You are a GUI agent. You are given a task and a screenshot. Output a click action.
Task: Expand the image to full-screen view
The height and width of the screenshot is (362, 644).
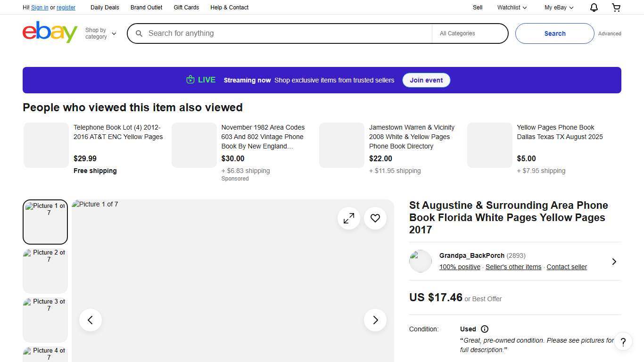click(x=349, y=218)
